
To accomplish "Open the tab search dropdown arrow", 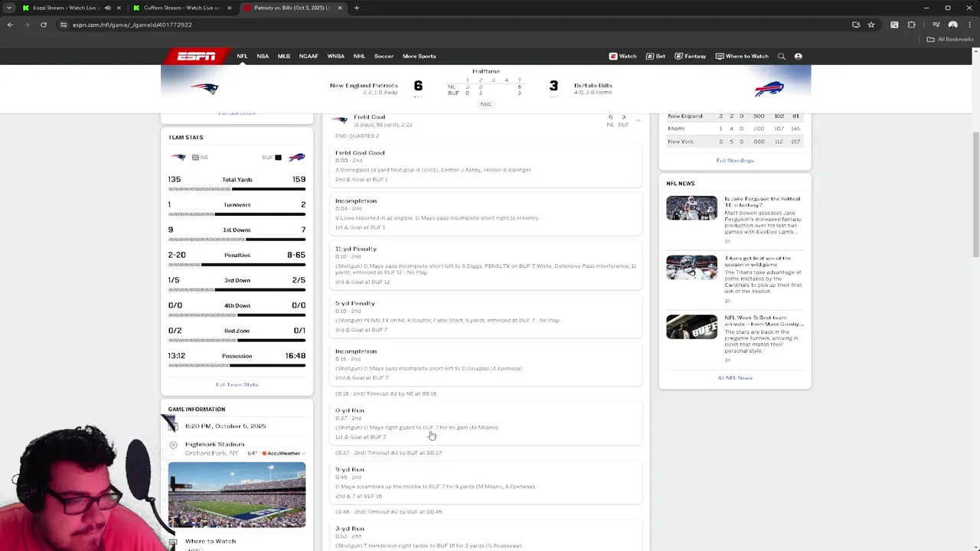I will click(x=9, y=8).
